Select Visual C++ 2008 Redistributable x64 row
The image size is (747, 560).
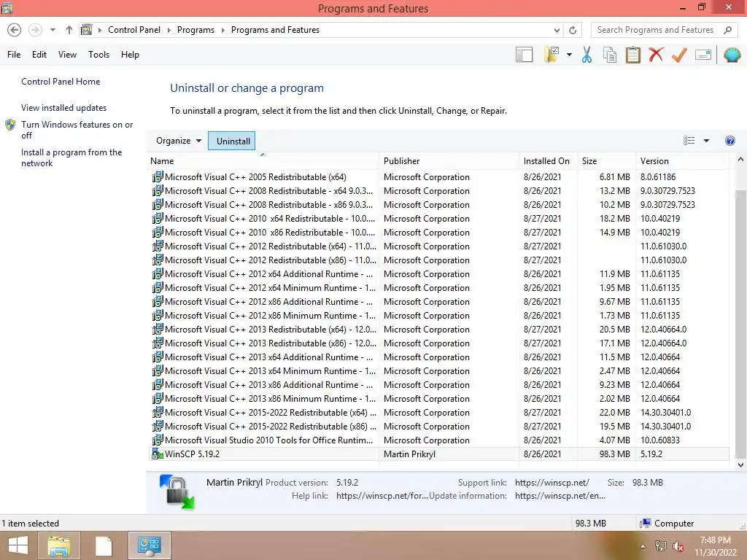438,191
